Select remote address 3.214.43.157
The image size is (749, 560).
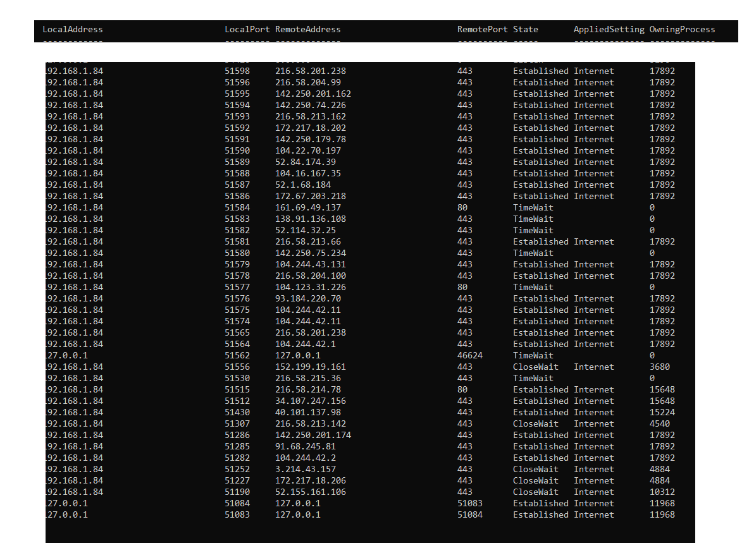pyautogui.click(x=306, y=469)
